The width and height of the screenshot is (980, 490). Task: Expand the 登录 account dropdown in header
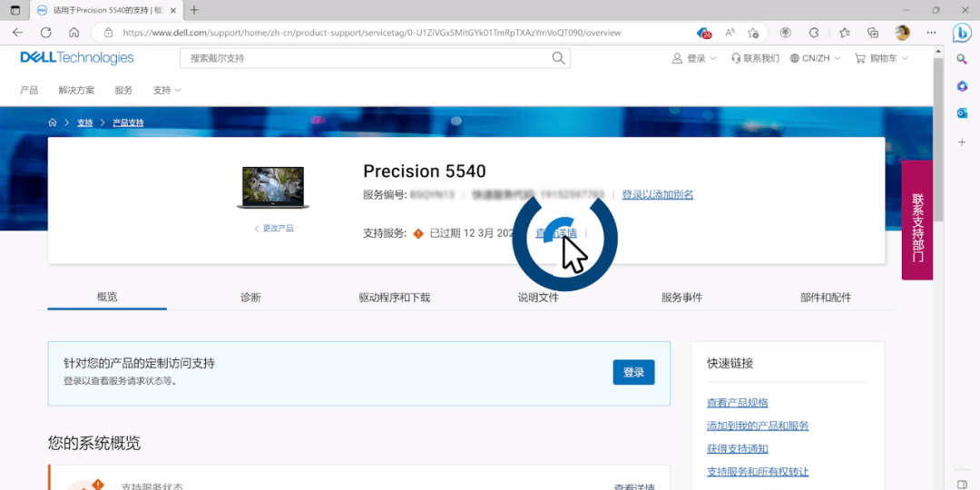pyautogui.click(x=694, y=58)
